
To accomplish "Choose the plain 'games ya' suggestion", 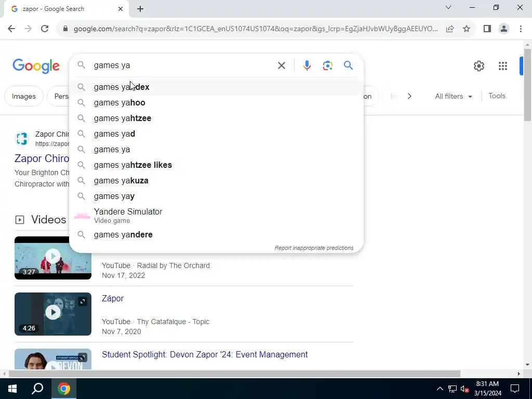I will click(216, 150).
